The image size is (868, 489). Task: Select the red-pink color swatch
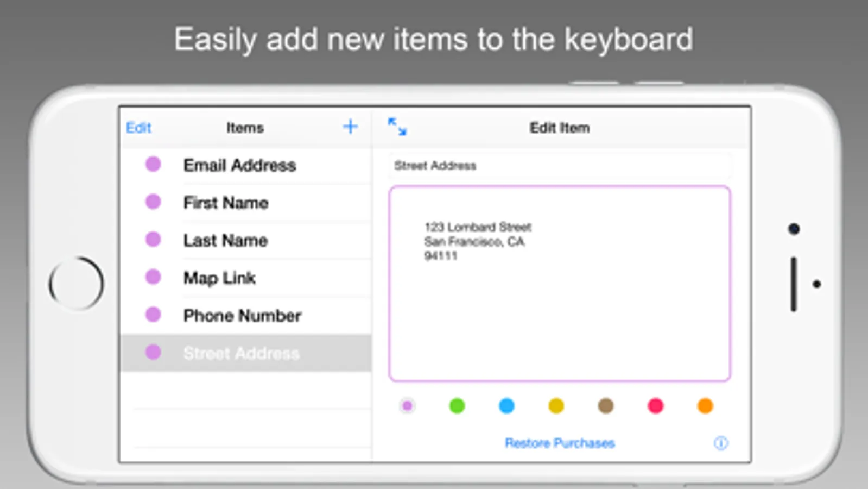click(656, 406)
